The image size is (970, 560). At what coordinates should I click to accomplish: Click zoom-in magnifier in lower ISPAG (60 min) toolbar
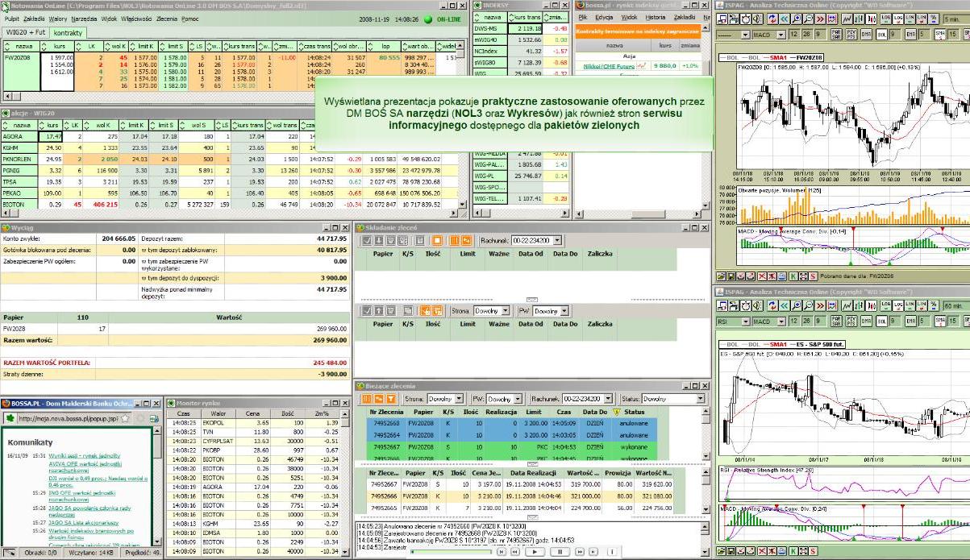click(x=797, y=305)
